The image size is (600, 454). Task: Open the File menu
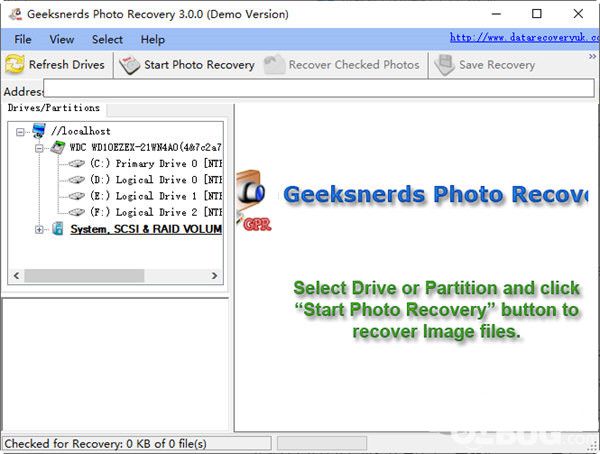(23, 39)
